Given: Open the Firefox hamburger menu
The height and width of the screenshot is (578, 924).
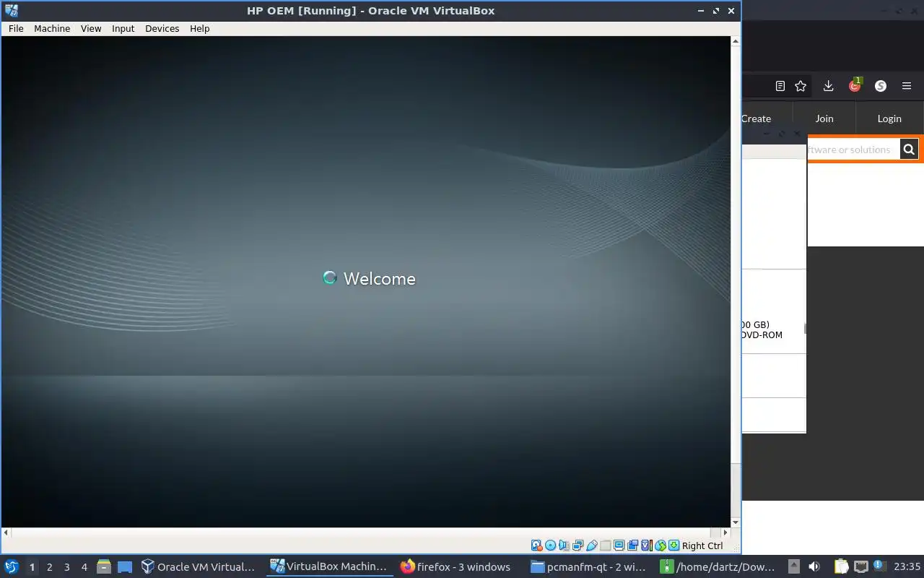Looking at the screenshot, I should [907, 86].
